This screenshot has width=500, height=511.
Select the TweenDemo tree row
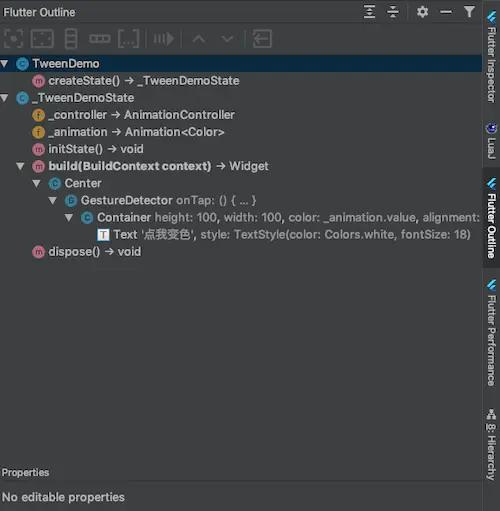point(241,64)
